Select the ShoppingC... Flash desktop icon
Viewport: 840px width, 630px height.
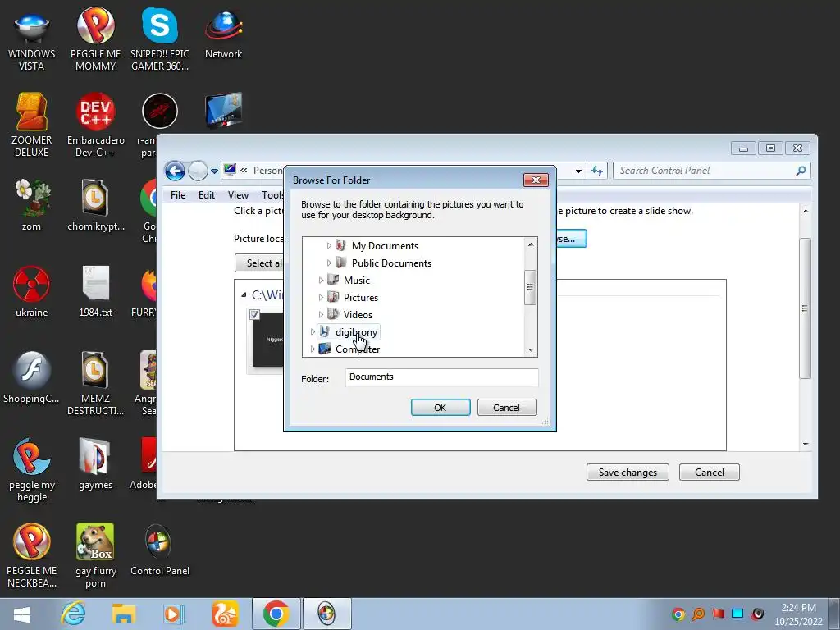tap(32, 377)
